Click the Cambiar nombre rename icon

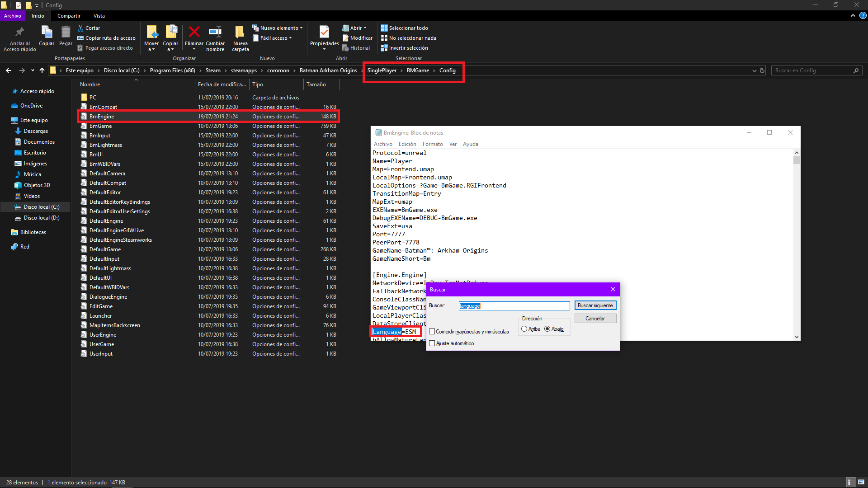215,32
